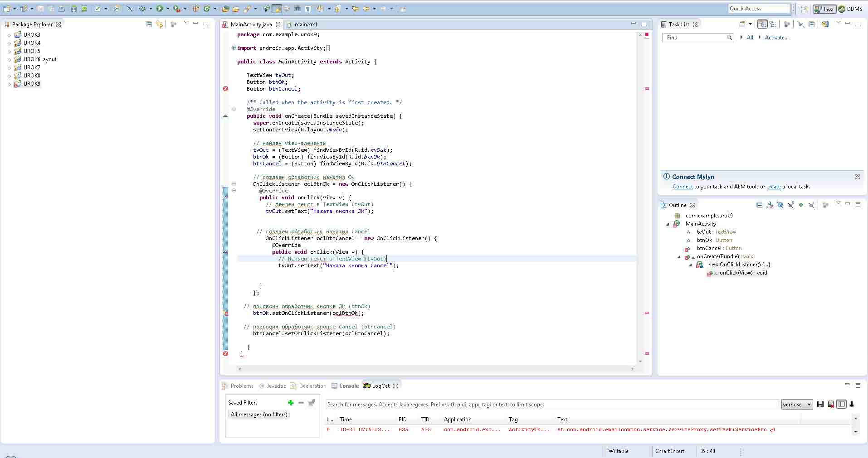The width and height of the screenshot is (868, 458).
Task: Click Hide Completed Tasks icon in Task List
Action: [x=801, y=24]
